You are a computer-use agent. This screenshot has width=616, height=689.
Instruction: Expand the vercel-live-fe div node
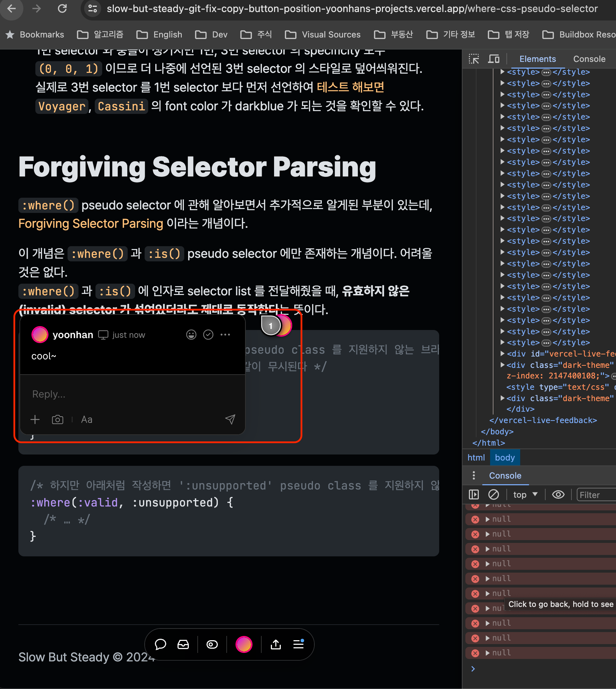coord(502,353)
